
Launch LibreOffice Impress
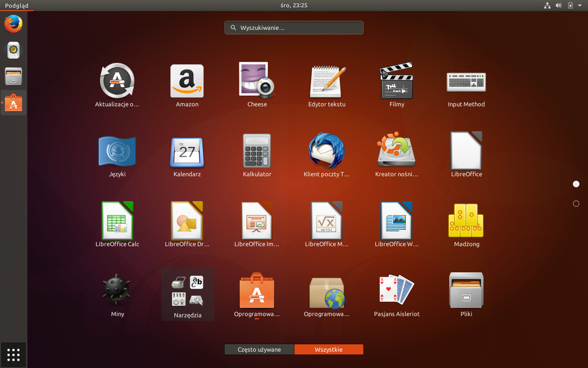(x=257, y=225)
